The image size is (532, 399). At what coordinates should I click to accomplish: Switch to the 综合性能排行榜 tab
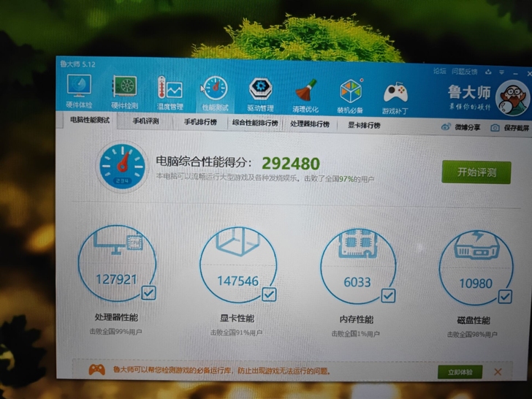tap(255, 123)
